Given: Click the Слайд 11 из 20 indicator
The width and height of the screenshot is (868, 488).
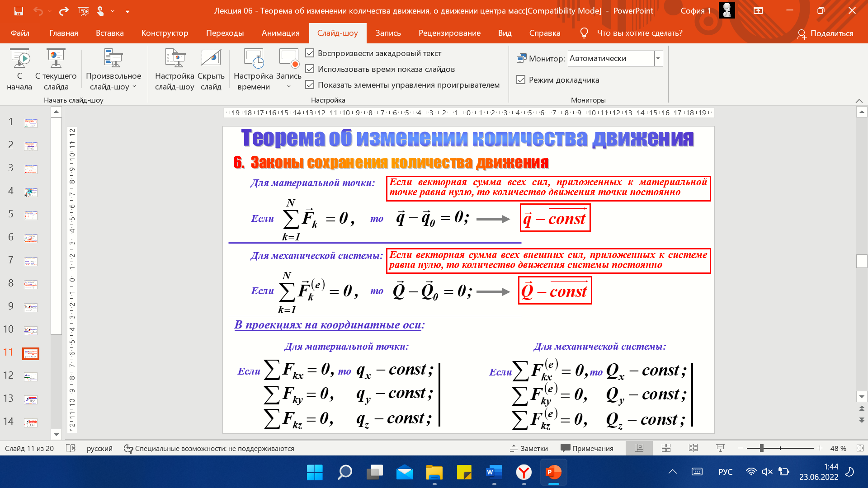Looking at the screenshot, I should tap(29, 448).
